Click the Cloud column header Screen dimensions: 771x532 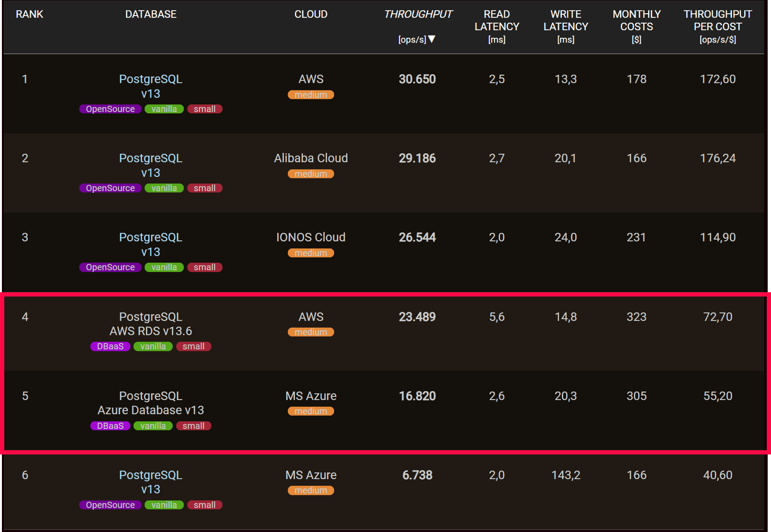pyautogui.click(x=310, y=14)
